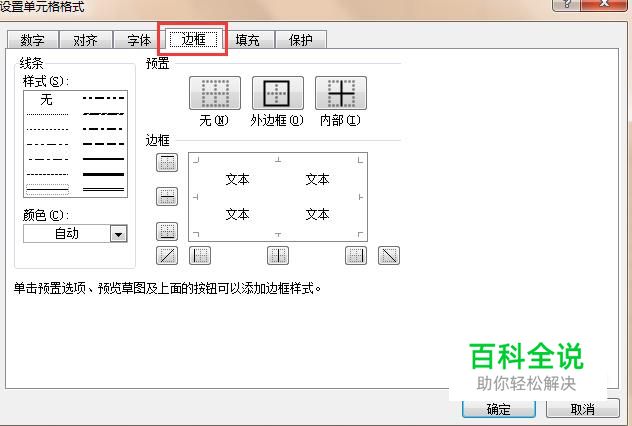Screen dimensions: 632x426
Task: Pick the medium dashed line style
Action: (103, 144)
